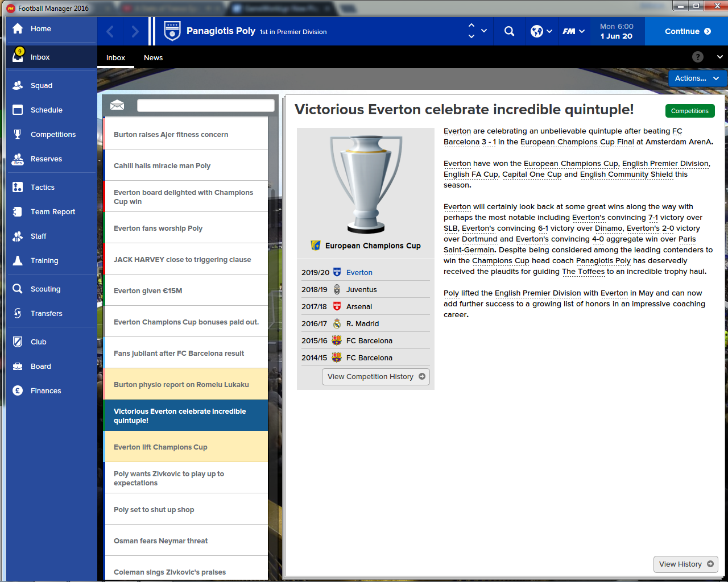Viewport: 728px width, 582px height.
Task: Click Everton link in 2019/20 winners row
Action: coord(359,273)
